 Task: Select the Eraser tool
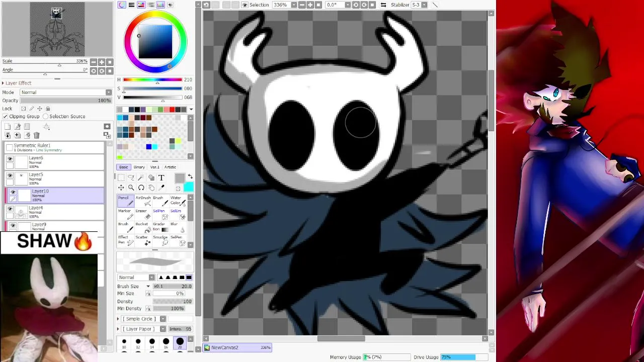(x=143, y=214)
